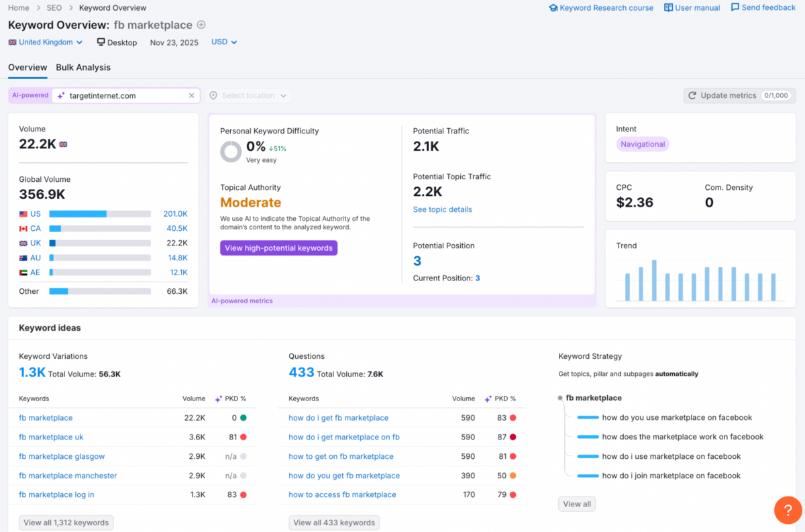Open the United Kingdom country dropdown
The height and width of the screenshot is (532, 805).
46,42
